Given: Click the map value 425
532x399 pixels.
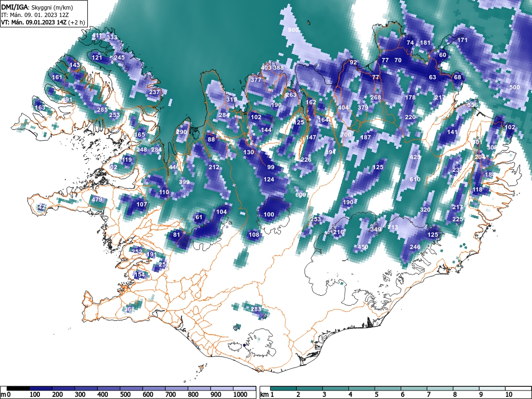Looking at the screenshot, I should point(415,157).
